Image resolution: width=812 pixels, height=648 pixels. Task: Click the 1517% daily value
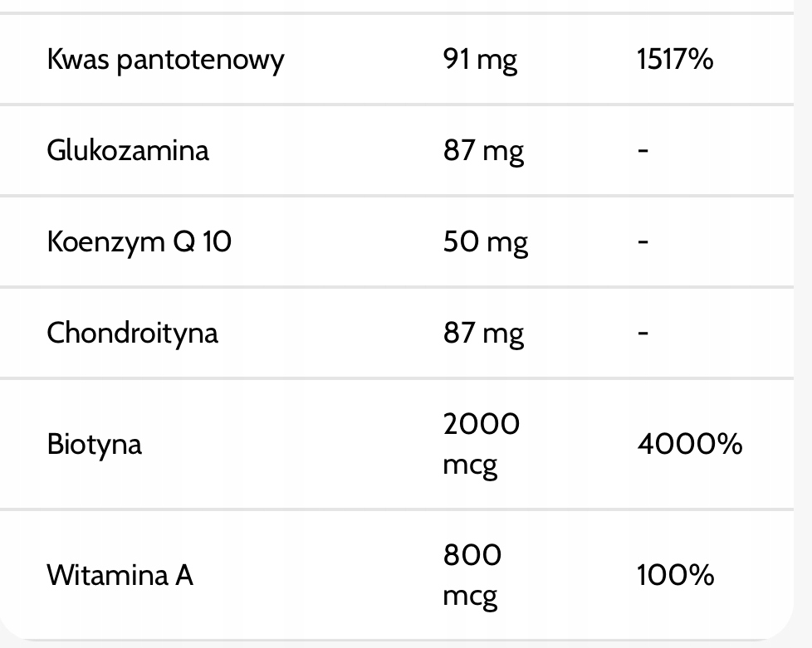[x=675, y=60]
